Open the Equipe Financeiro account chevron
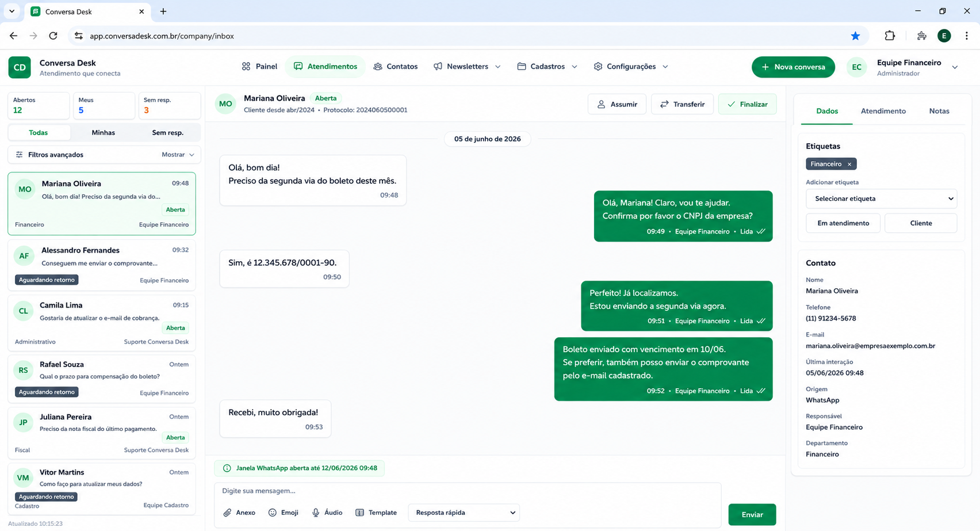This screenshot has height=531, width=980. (955, 67)
